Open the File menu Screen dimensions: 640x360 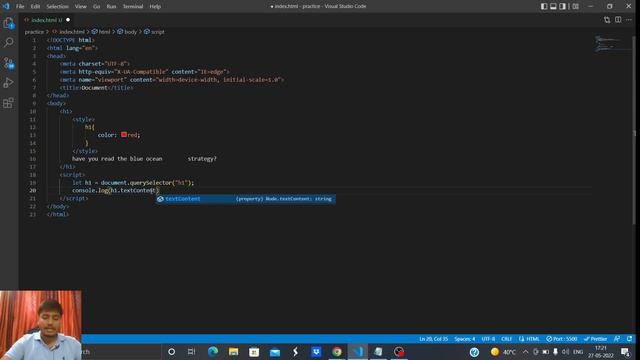coord(20,6)
